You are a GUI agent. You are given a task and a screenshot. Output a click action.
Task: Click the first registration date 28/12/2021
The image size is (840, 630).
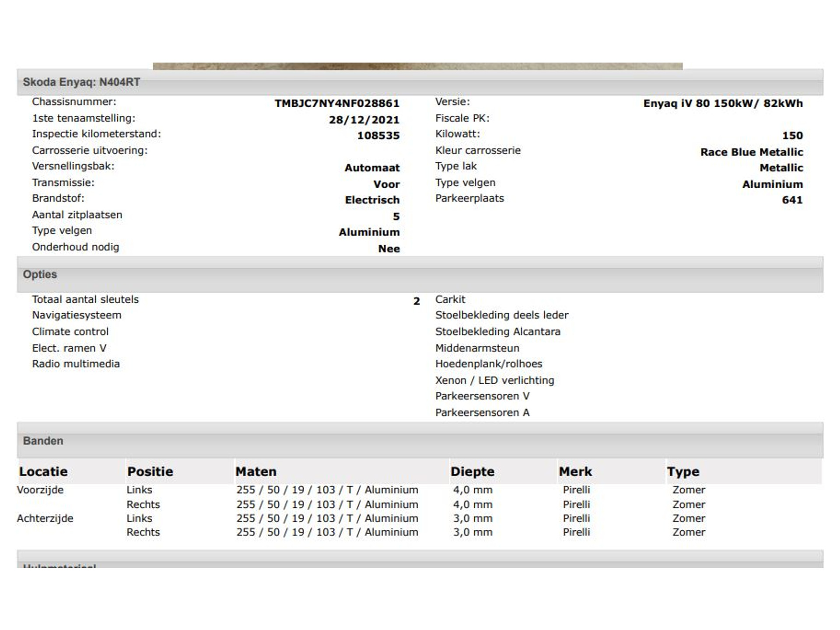pyautogui.click(x=364, y=120)
